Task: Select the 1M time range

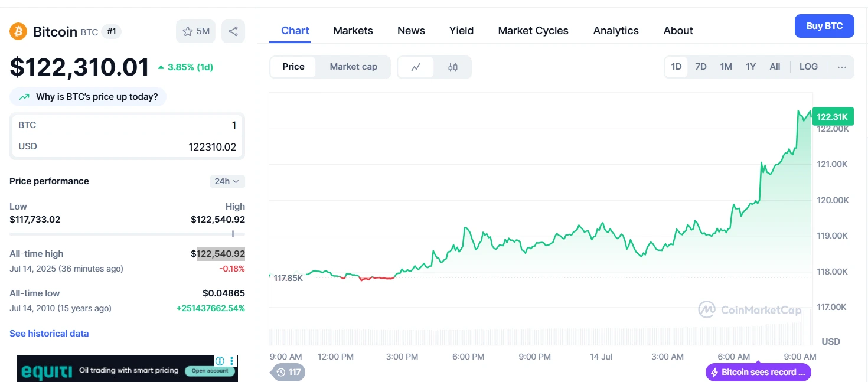Action: coord(726,67)
